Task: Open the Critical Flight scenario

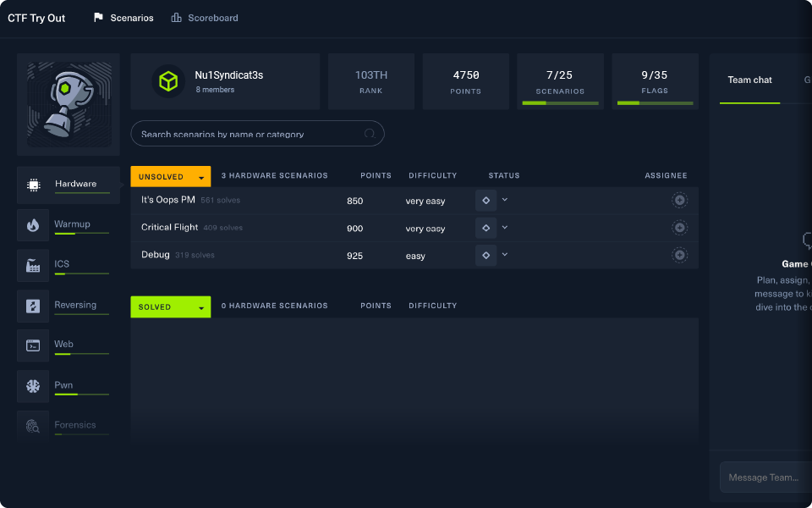Action: tap(169, 227)
